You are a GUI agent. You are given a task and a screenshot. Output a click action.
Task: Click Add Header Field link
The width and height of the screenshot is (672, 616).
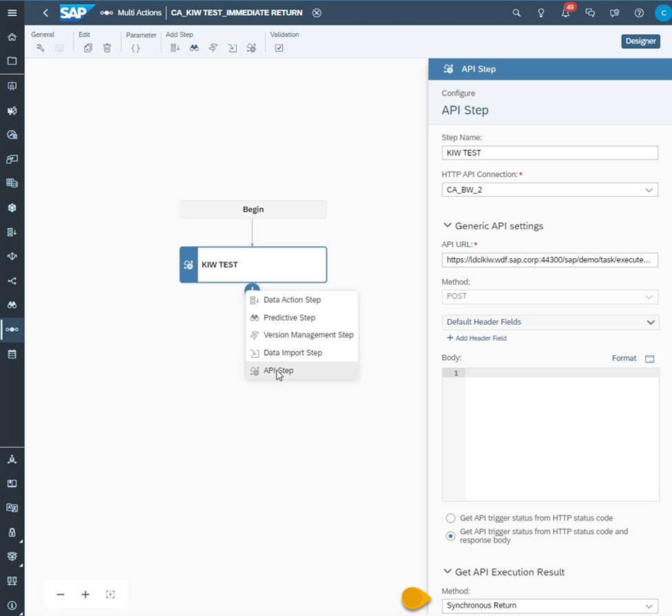476,338
